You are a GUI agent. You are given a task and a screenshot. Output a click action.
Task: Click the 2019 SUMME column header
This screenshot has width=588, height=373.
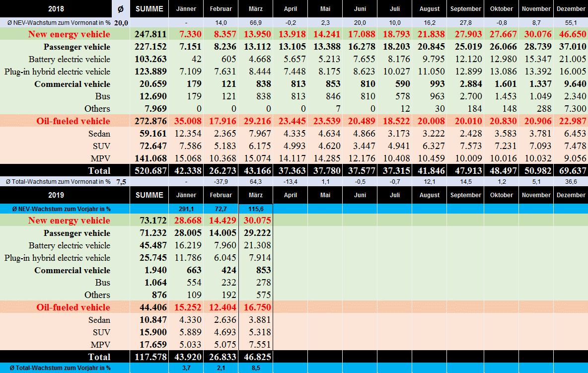tap(149, 195)
